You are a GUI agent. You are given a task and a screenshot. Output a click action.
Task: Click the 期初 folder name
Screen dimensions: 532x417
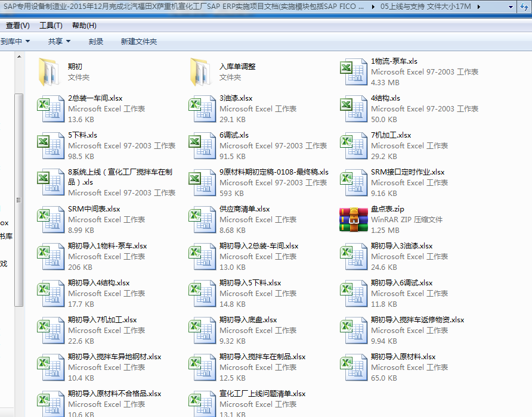75,67
